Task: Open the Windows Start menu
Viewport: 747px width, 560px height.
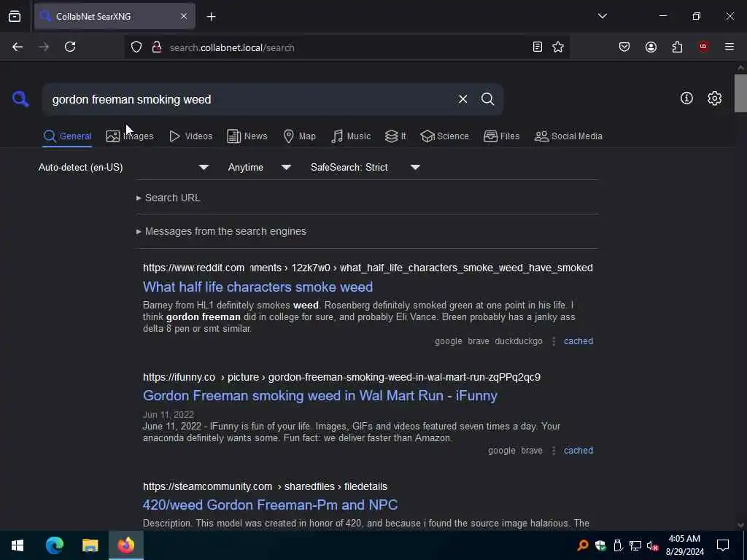Action: (18, 545)
